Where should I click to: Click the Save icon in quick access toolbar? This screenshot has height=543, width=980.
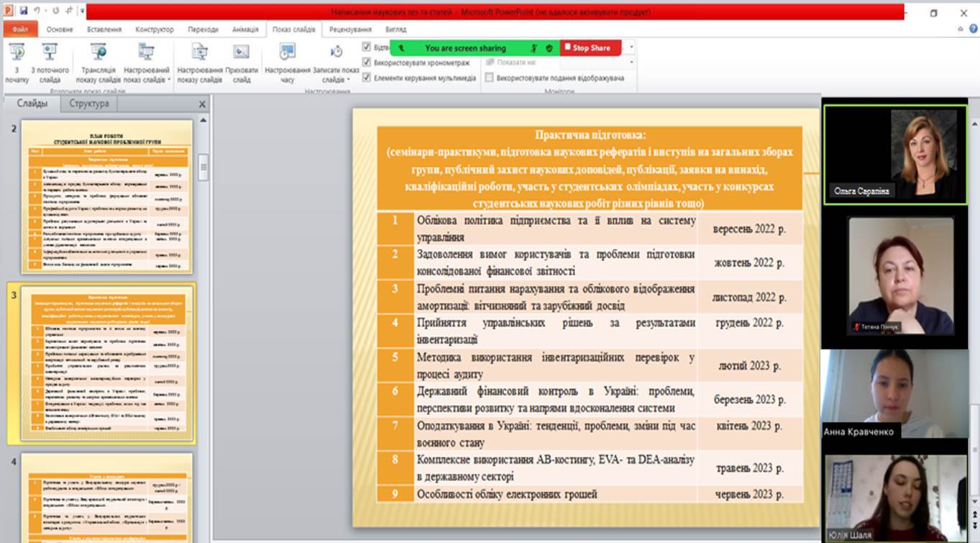[24, 12]
